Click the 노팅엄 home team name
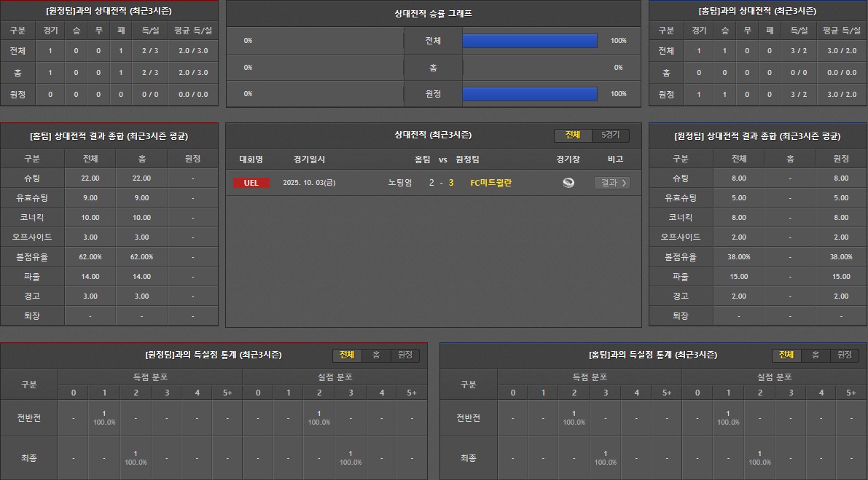868x480 pixels. click(x=400, y=183)
